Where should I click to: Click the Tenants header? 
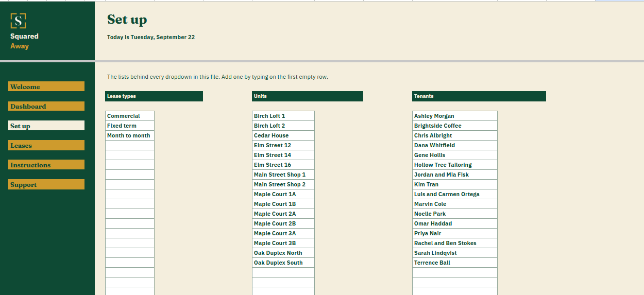pos(479,96)
